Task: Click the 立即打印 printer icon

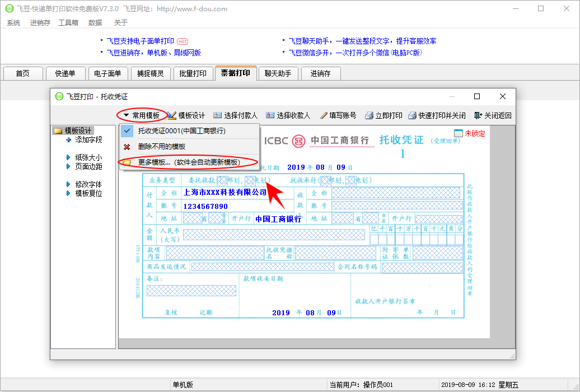Action: (x=369, y=115)
